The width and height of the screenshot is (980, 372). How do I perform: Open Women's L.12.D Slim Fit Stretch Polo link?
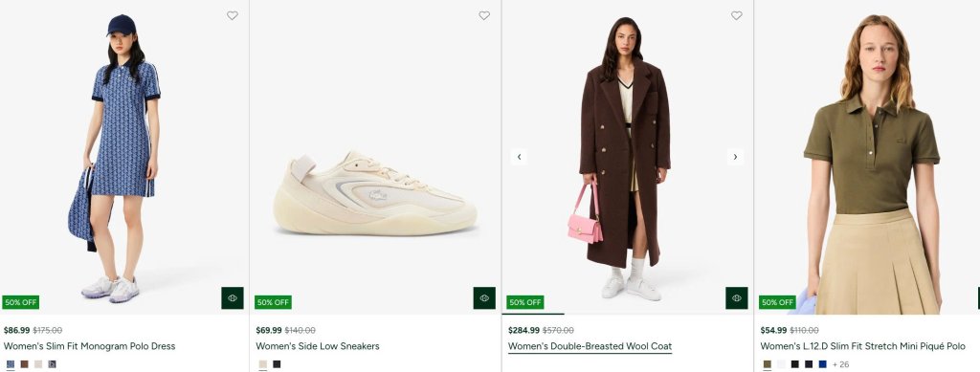[x=862, y=346]
